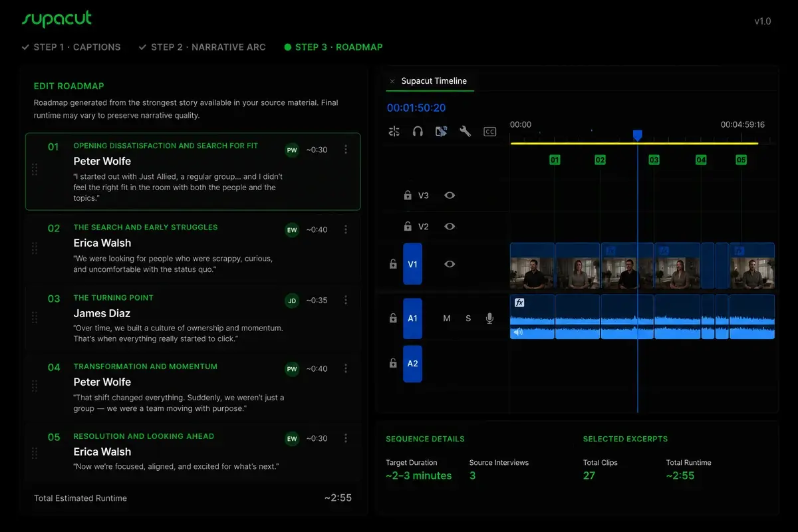Open options menu for The Turning Point

pos(345,301)
